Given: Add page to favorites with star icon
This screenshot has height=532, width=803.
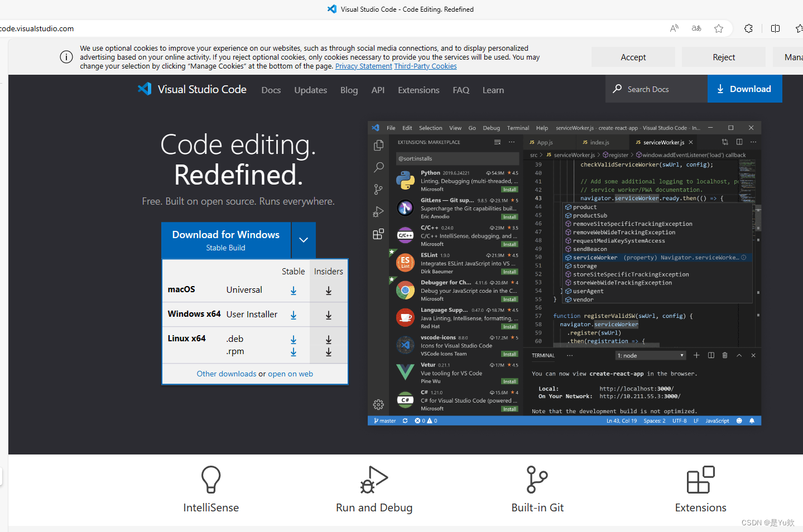Looking at the screenshot, I should (719, 28).
